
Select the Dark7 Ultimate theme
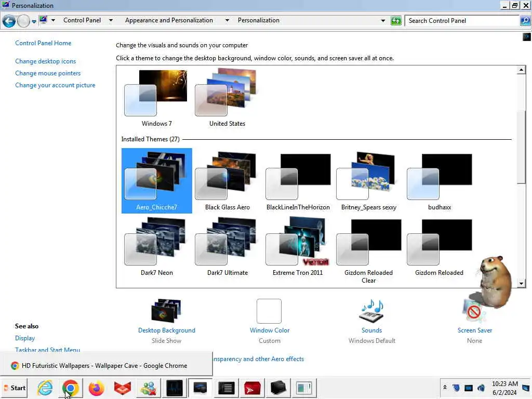(227, 248)
